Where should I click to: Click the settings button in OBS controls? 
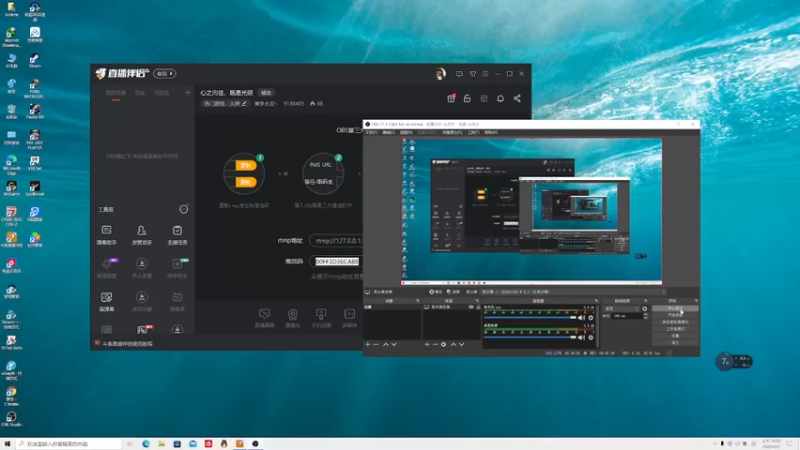675,336
